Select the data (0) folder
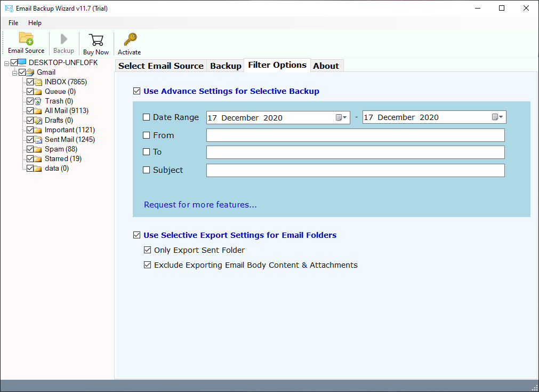Image resolution: width=539 pixels, height=392 pixels. coord(57,169)
